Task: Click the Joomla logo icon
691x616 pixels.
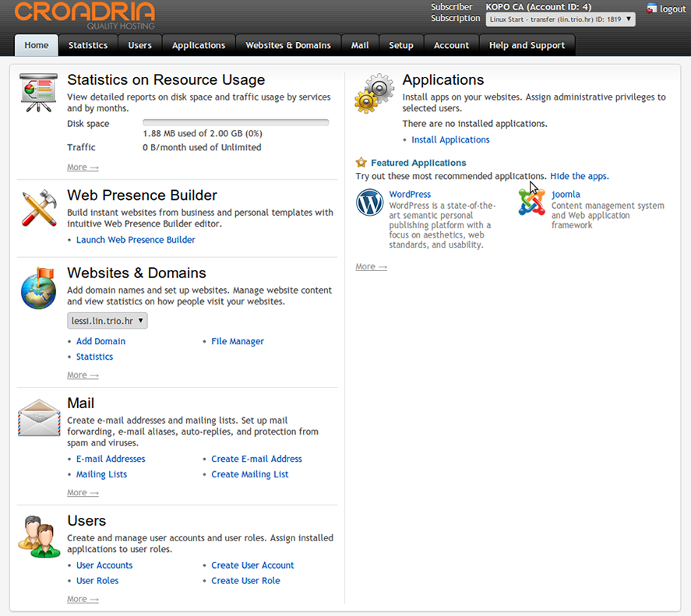Action: point(532,202)
